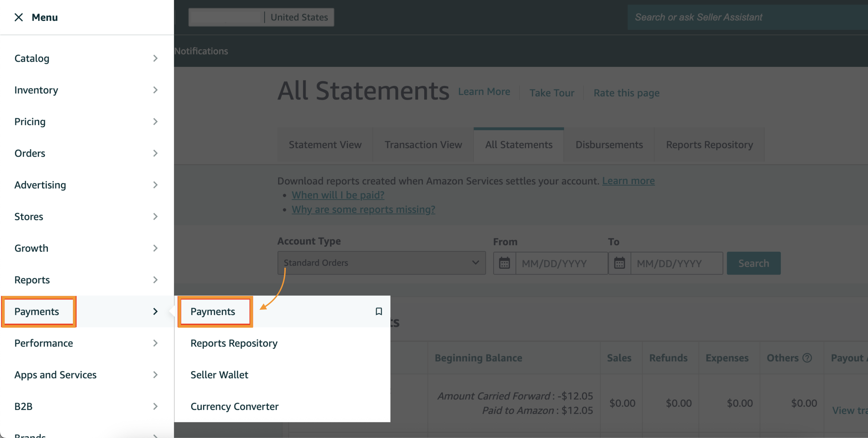The image size is (868, 438).
Task: Switch to the Transaction View tab
Action: (x=423, y=144)
